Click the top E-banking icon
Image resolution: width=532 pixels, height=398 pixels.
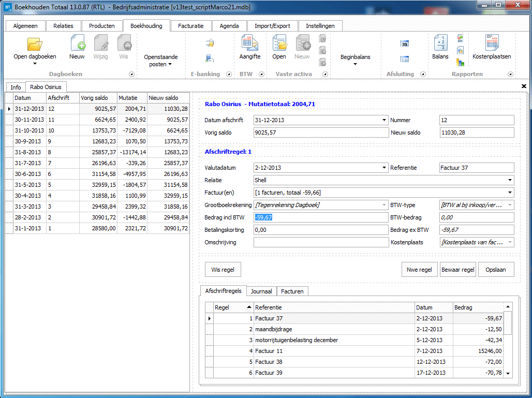click(210, 43)
